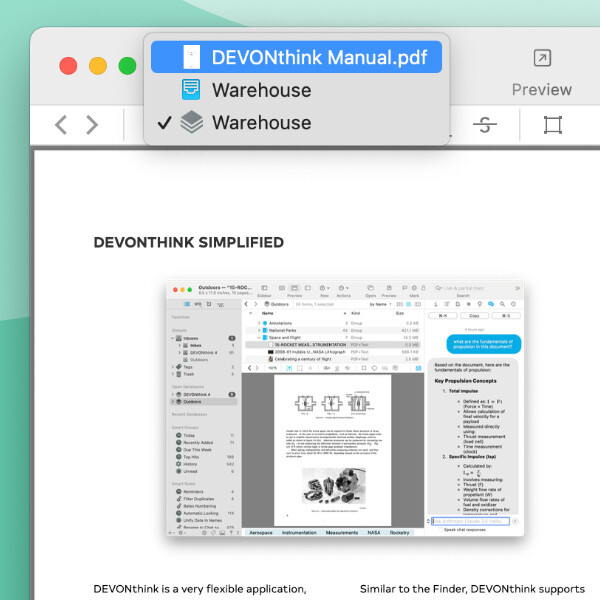This screenshot has height=600, width=600.
Task: Select the Trash item in the sidebar
Action: pos(189,374)
